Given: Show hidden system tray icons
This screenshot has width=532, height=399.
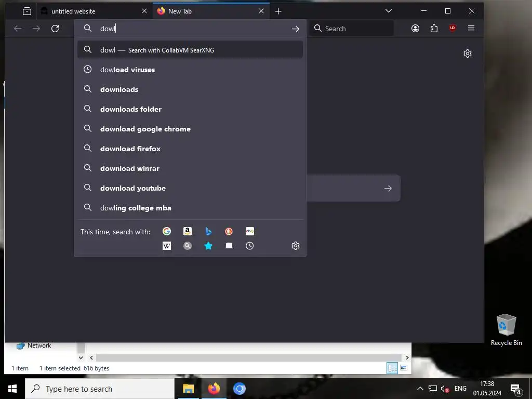Looking at the screenshot, I should [420, 389].
